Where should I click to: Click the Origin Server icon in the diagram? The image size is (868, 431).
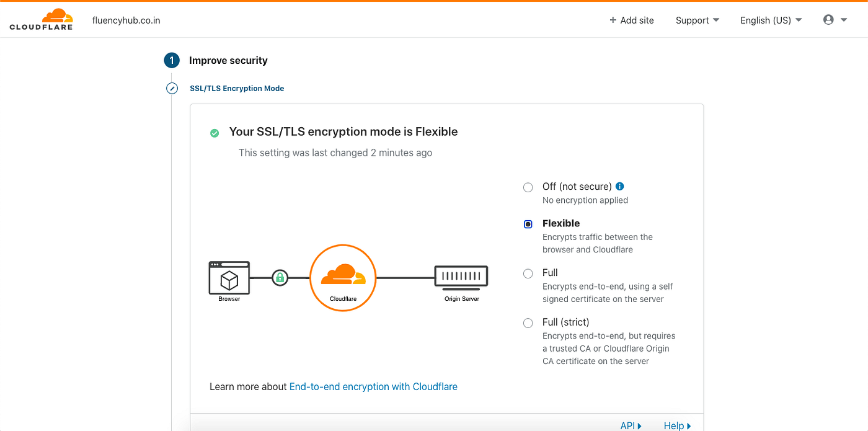pyautogui.click(x=461, y=276)
